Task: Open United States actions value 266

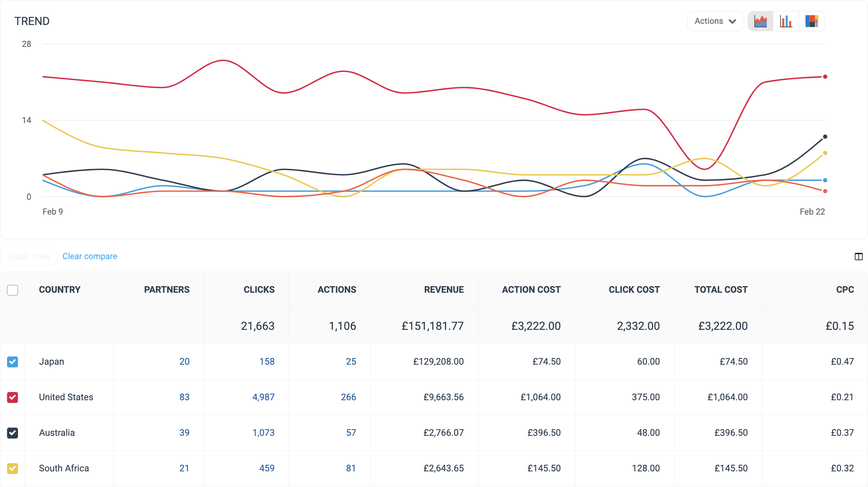Action: tap(348, 397)
